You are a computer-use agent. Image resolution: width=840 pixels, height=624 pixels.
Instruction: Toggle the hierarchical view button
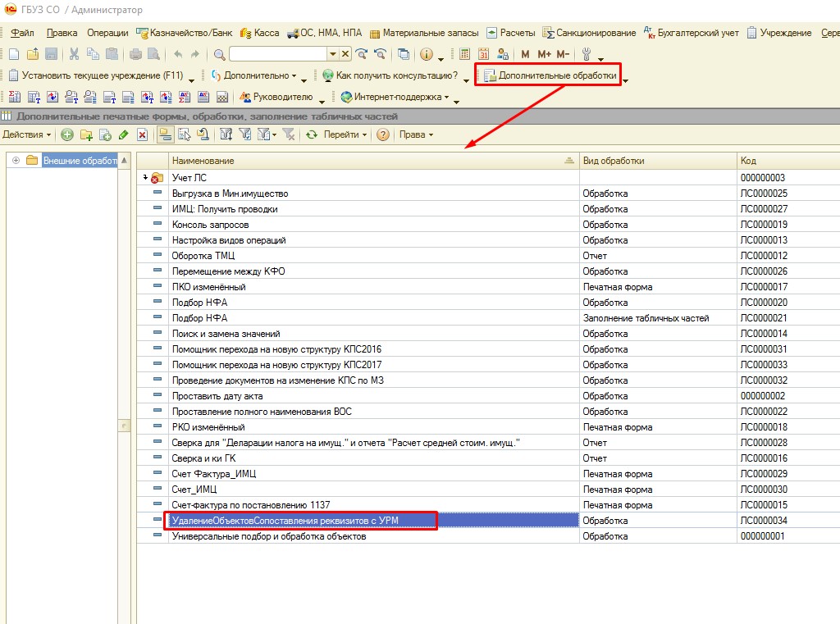point(165,134)
